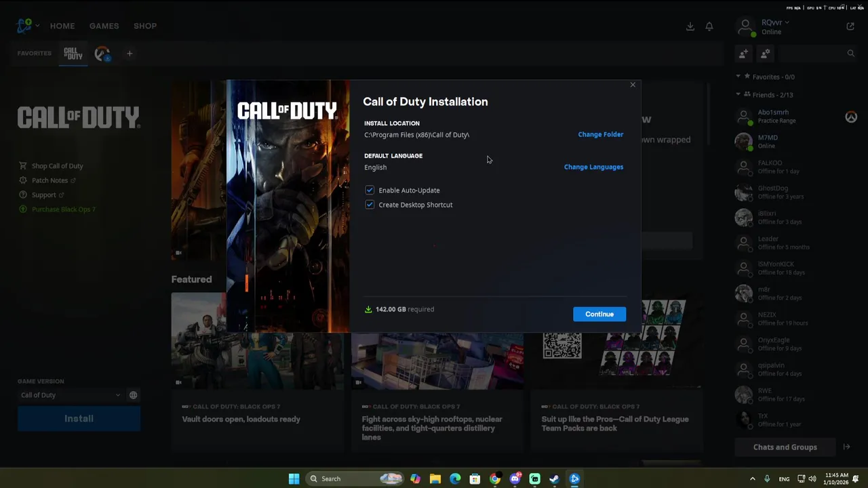Open Microsoft Edge from the taskbar
Viewport: 868px width, 488px height.
tap(455, 479)
